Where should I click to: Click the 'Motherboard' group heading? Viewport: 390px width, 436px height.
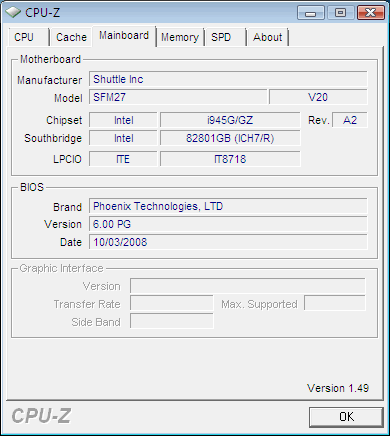tap(50, 59)
